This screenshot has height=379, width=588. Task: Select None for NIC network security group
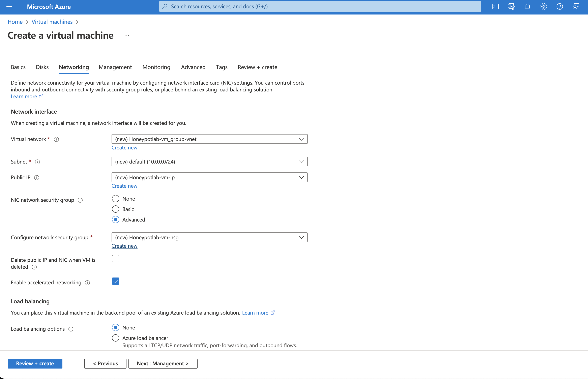coord(115,199)
